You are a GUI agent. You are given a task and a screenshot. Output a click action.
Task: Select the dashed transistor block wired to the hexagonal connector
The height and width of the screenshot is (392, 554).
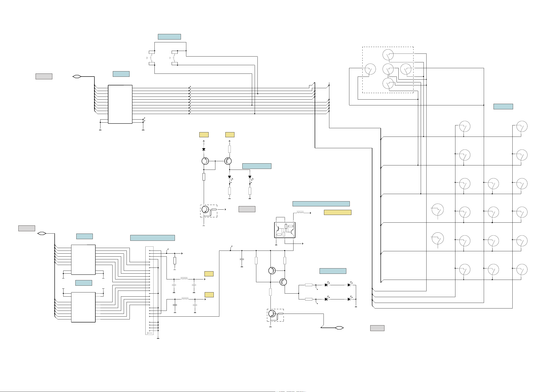pyautogui.click(x=275, y=315)
